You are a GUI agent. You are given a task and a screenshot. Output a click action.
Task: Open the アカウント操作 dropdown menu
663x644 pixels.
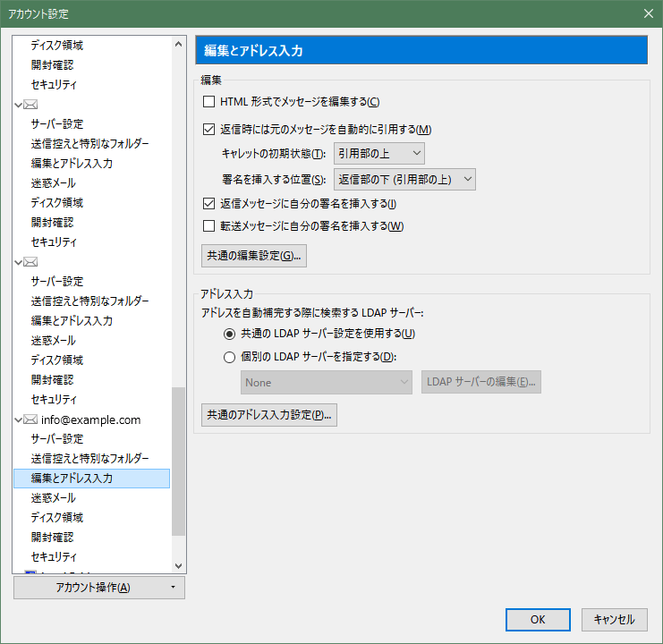[99, 588]
